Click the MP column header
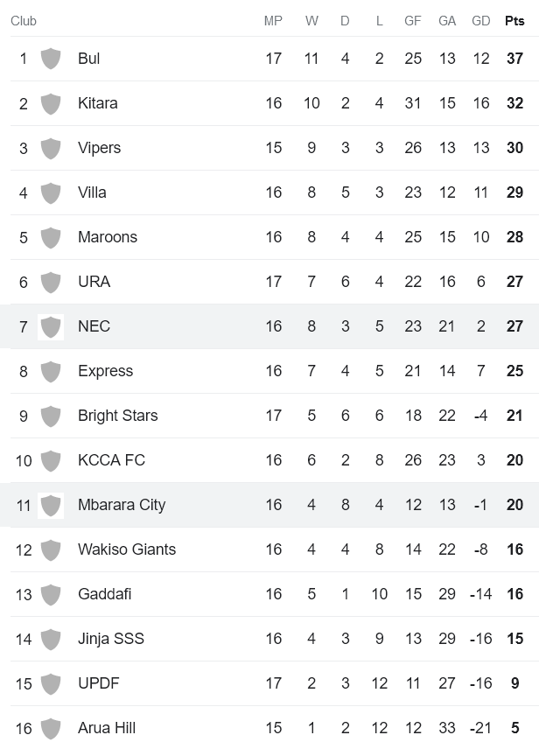This screenshot has height=756, width=539. click(273, 21)
